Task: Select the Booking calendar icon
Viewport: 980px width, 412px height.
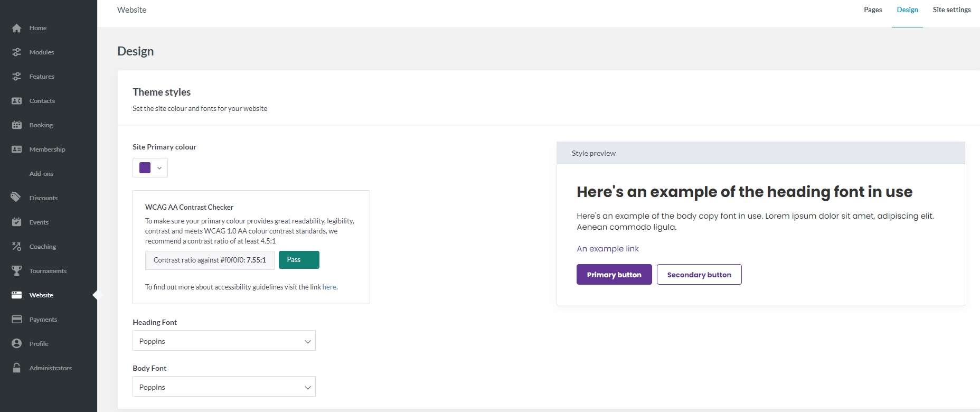Action: [x=17, y=125]
